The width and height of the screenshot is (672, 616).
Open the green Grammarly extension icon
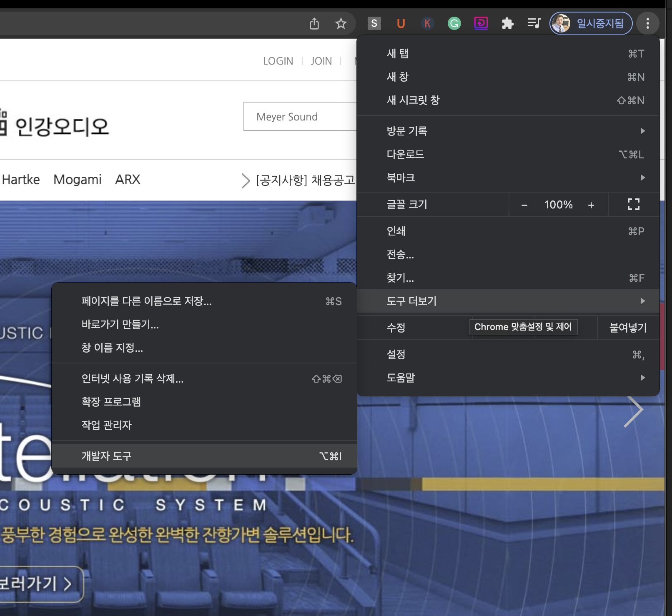[454, 23]
